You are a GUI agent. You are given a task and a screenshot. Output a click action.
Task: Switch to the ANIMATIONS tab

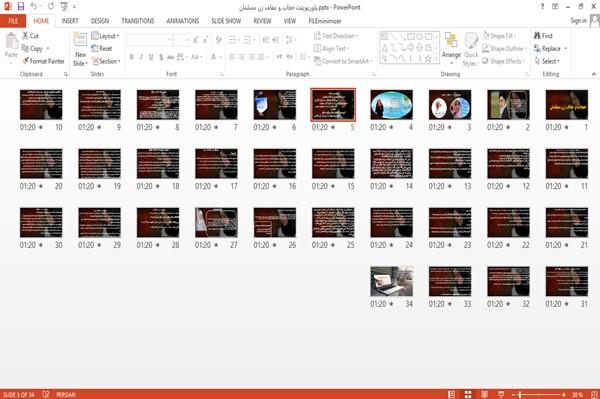[x=183, y=21]
